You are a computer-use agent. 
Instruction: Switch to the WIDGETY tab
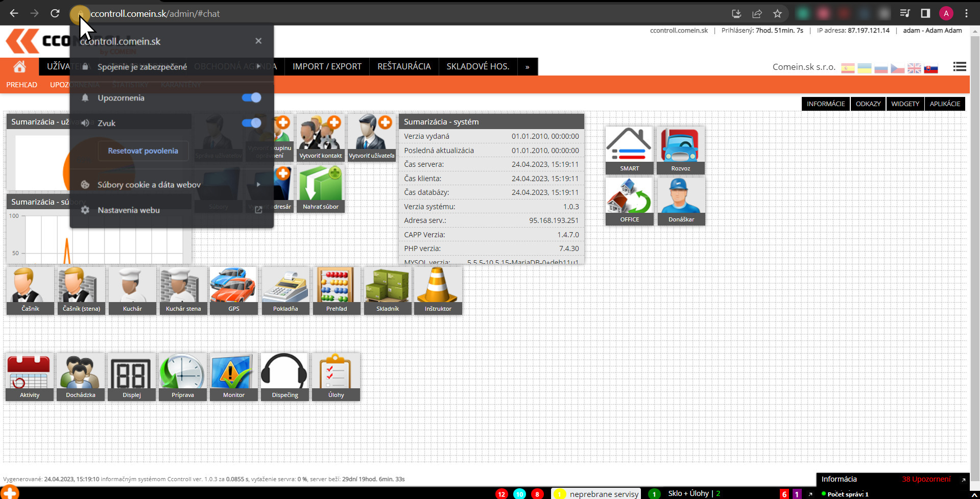click(x=905, y=104)
